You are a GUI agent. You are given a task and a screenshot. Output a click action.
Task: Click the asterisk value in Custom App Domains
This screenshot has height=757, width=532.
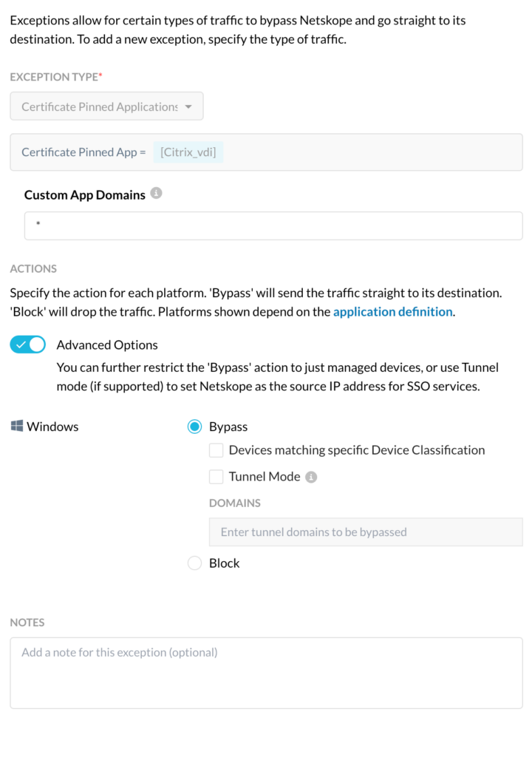click(x=38, y=225)
